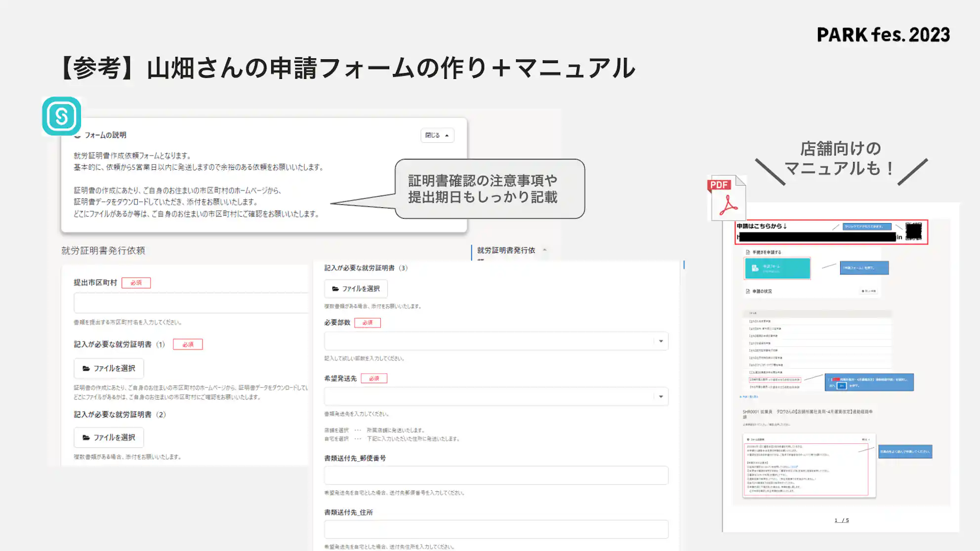Click the 手続きを申請する heading in manual
Viewport: 980px width, 551px height.
point(767,252)
